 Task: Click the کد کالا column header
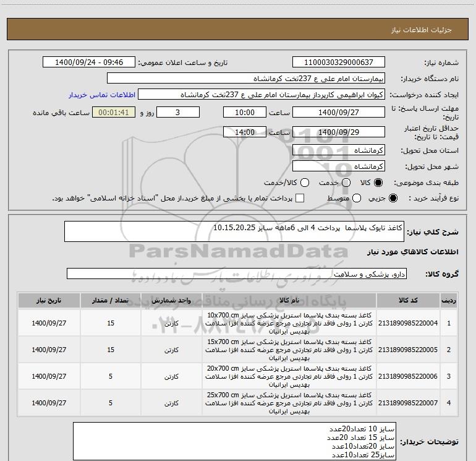408,301
